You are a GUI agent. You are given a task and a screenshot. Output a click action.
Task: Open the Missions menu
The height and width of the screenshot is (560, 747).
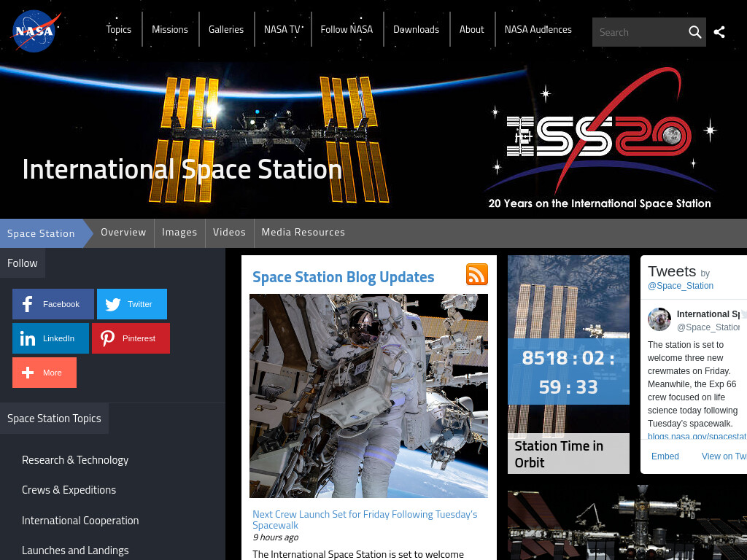[x=170, y=29]
